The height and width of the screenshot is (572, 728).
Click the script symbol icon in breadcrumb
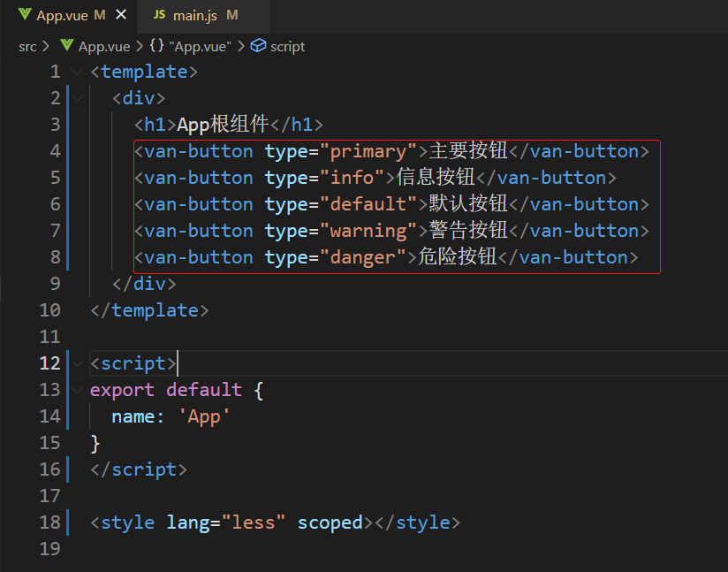click(258, 46)
